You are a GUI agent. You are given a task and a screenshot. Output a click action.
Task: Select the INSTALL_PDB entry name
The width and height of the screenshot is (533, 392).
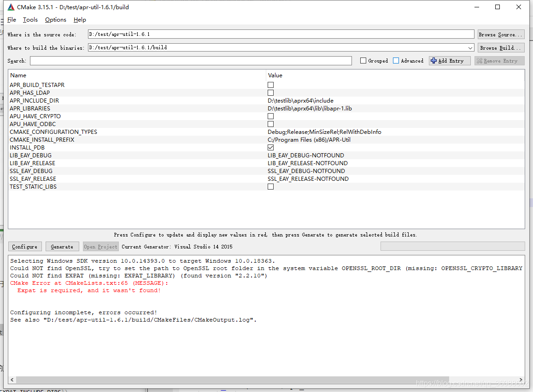pyautogui.click(x=27, y=147)
